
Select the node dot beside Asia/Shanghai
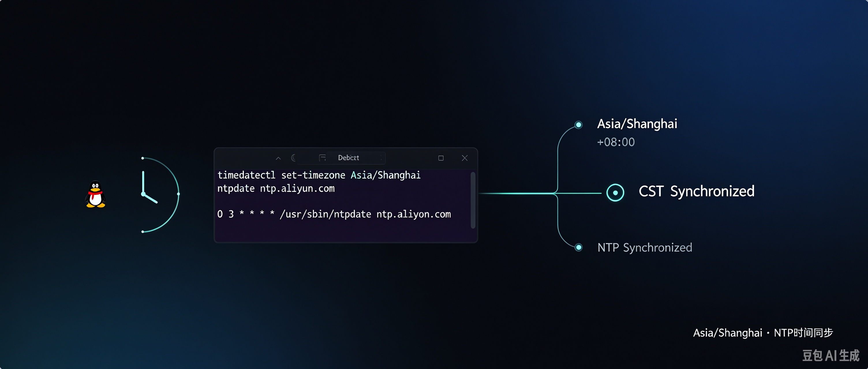(579, 125)
